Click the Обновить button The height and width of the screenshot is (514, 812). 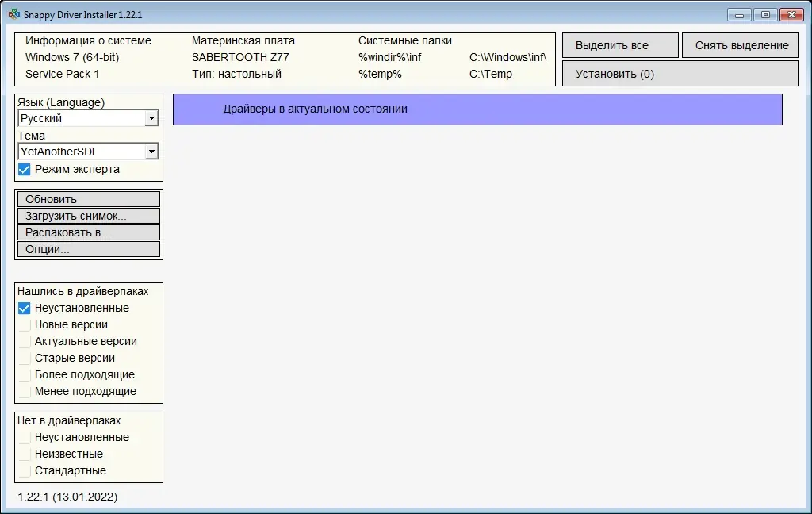[88, 198]
